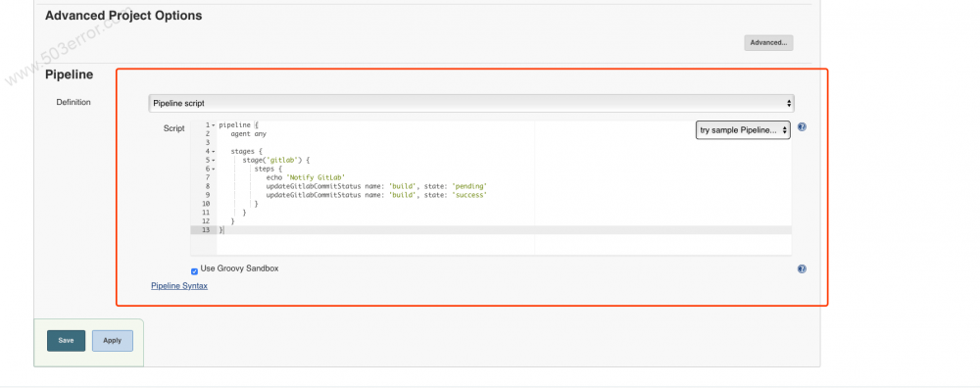Click the line with state: 'pending'
The image size is (980, 388).
pyautogui.click(x=376, y=186)
